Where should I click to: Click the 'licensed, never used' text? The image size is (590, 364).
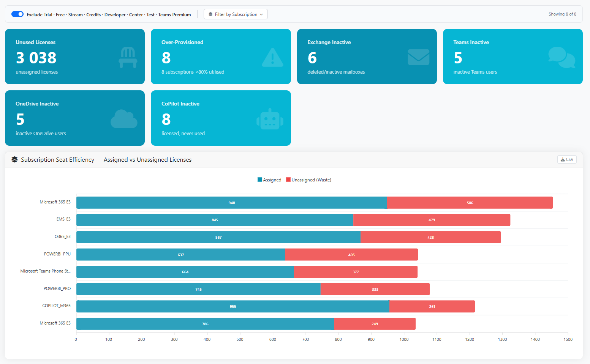tap(183, 133)
